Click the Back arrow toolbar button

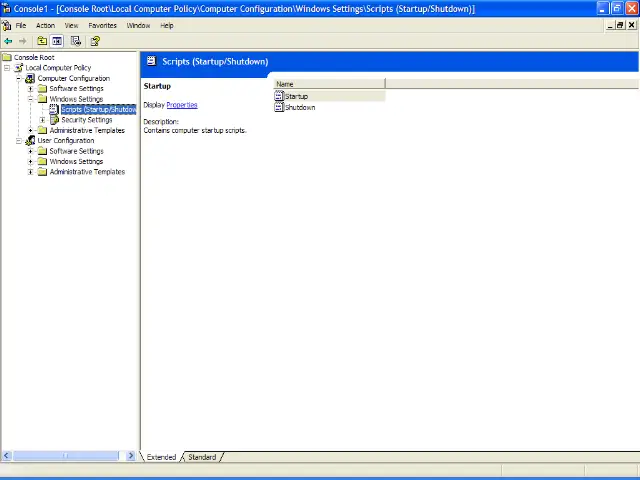(8, 41)
